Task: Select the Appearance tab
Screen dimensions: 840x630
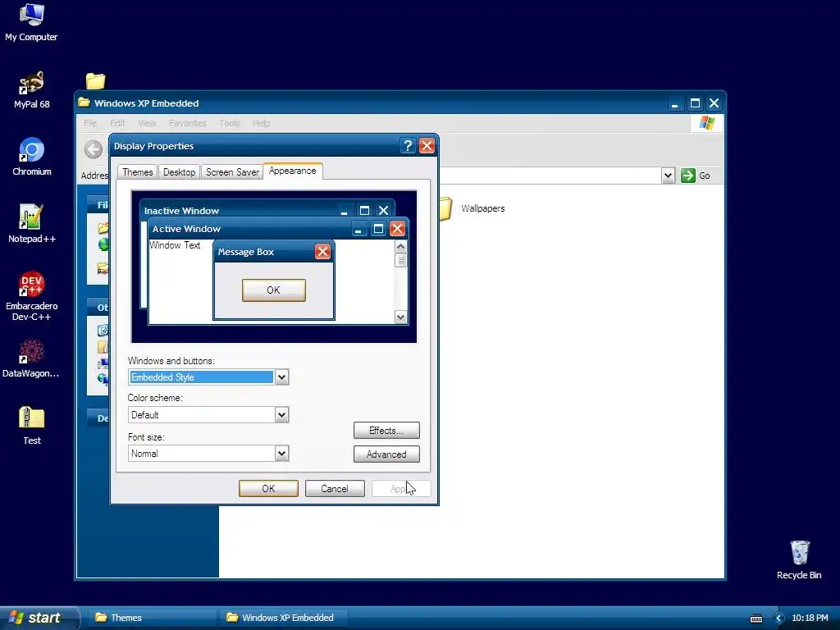Action: (x=293, y=171)
